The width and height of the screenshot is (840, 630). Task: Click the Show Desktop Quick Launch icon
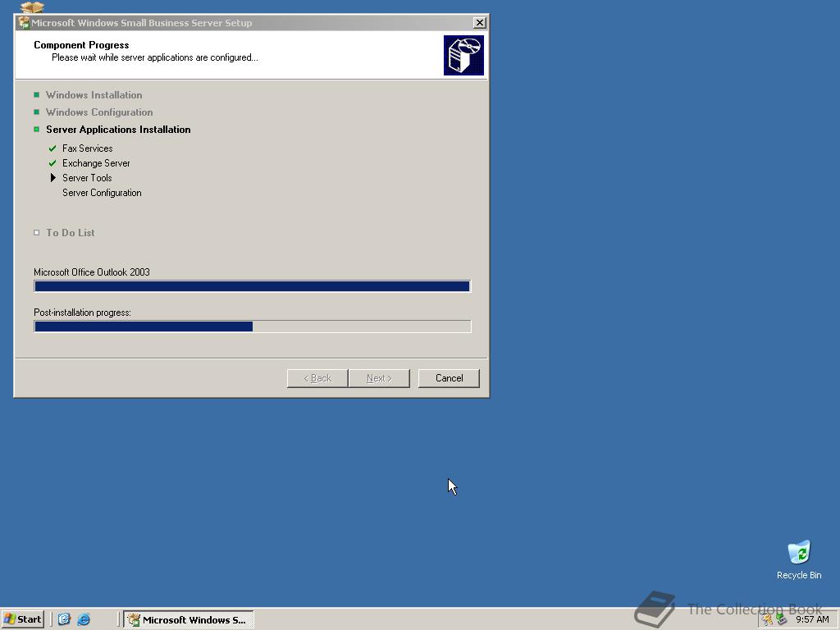click(x=64, y=619)
